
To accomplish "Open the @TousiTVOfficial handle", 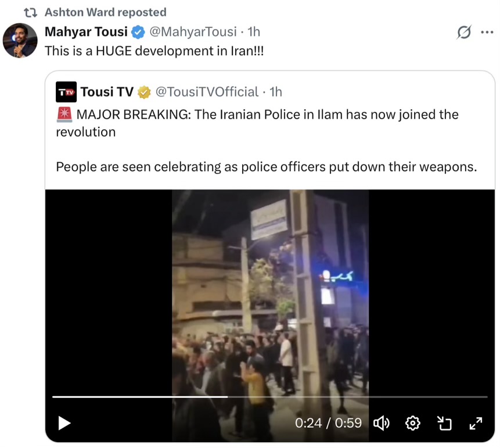I will [x=207, y=92].
